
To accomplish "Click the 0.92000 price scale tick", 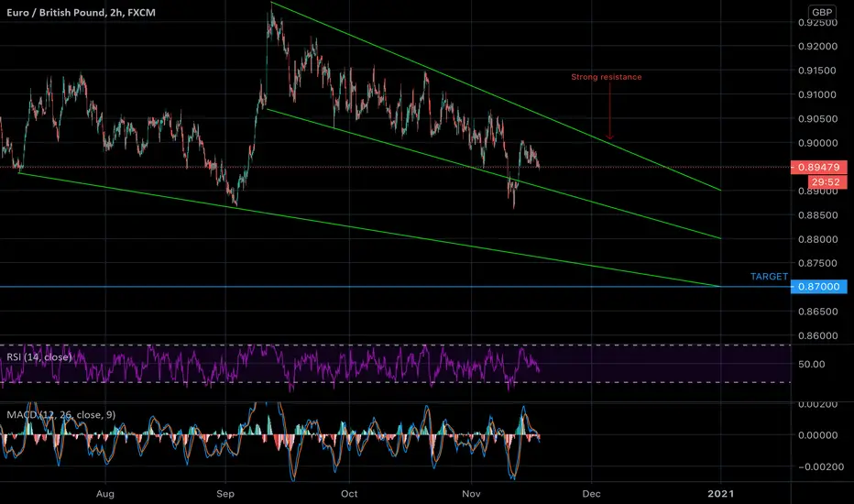I will click(817, 47).
